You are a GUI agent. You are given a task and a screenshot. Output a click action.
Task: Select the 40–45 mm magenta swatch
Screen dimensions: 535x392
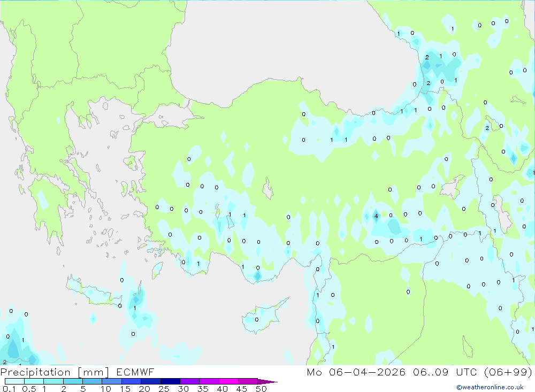(x=228, y=381)
